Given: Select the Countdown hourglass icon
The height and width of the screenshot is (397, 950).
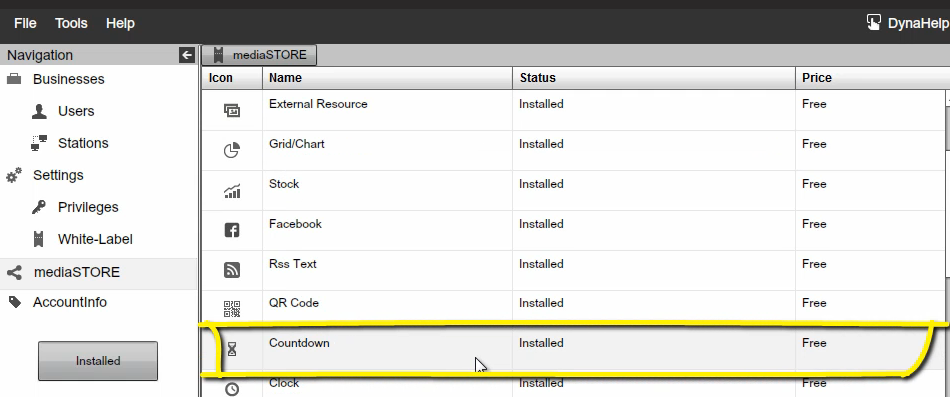Looking at the screenshot, I should [232, 349].
